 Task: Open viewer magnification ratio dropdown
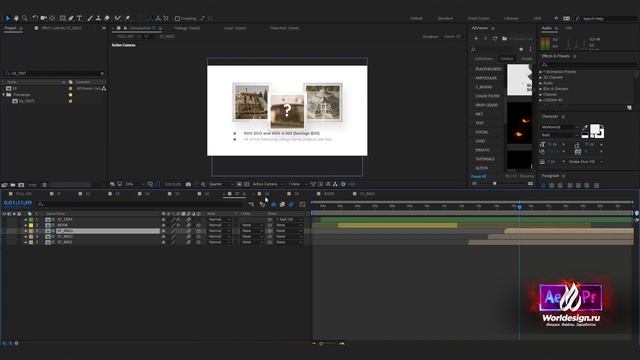[135, 184]
